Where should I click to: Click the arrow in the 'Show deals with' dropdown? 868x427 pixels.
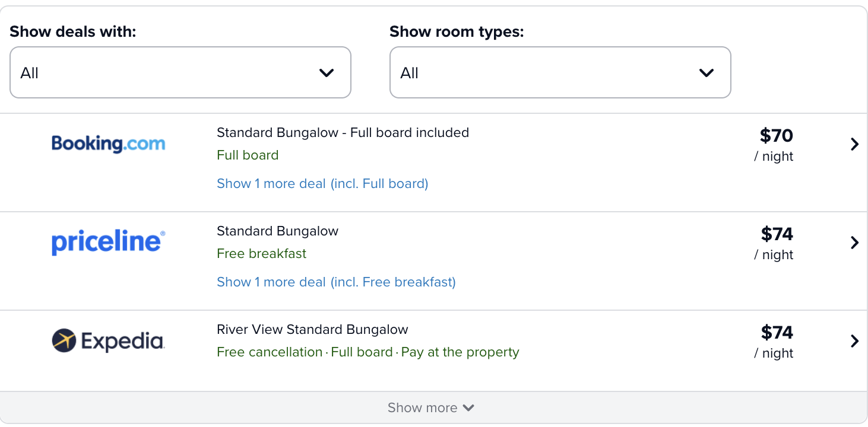coord(327,73)
